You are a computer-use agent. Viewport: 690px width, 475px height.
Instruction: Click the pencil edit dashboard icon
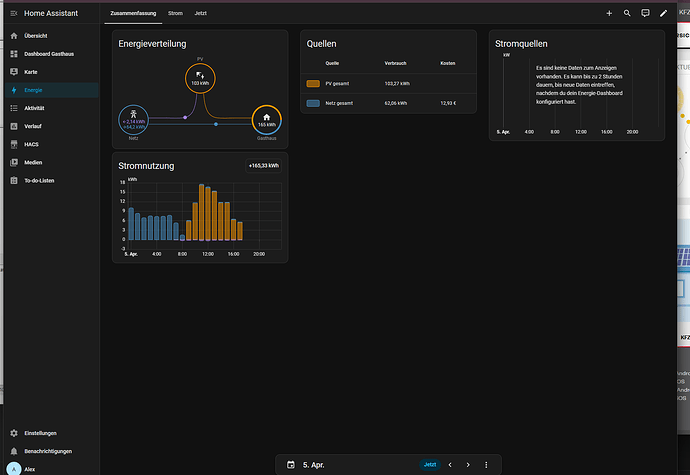[x=663, y=14]
